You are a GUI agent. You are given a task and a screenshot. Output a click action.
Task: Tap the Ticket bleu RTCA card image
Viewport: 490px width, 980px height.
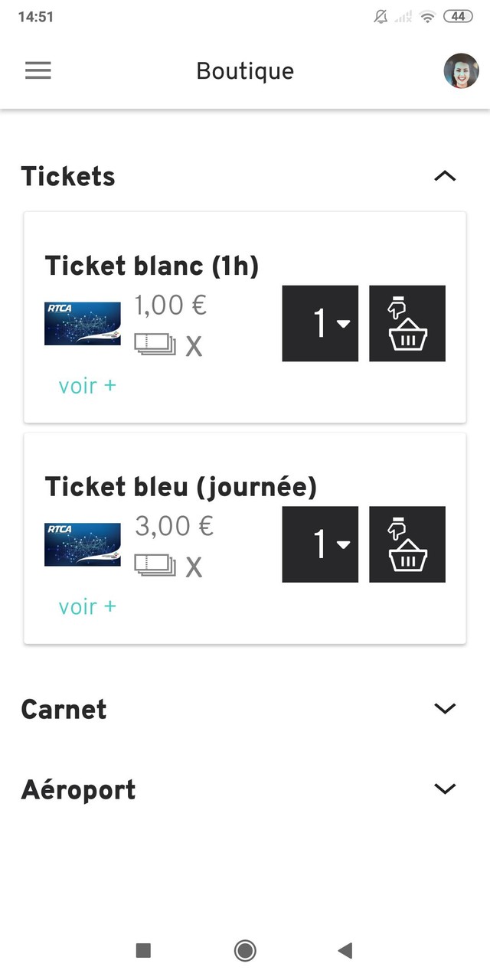[83, 544]
